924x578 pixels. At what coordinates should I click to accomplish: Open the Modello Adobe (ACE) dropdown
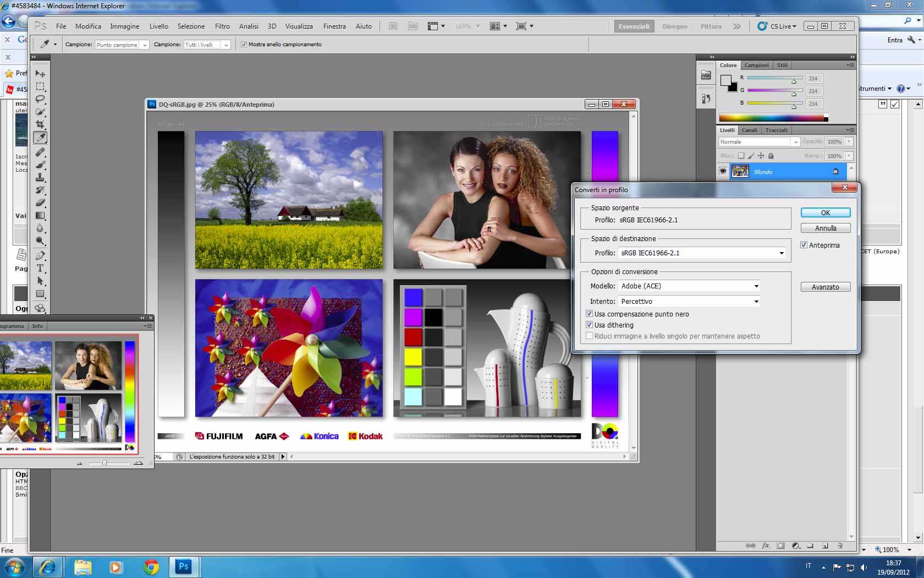pyautogui.click(x=756, y=286)
